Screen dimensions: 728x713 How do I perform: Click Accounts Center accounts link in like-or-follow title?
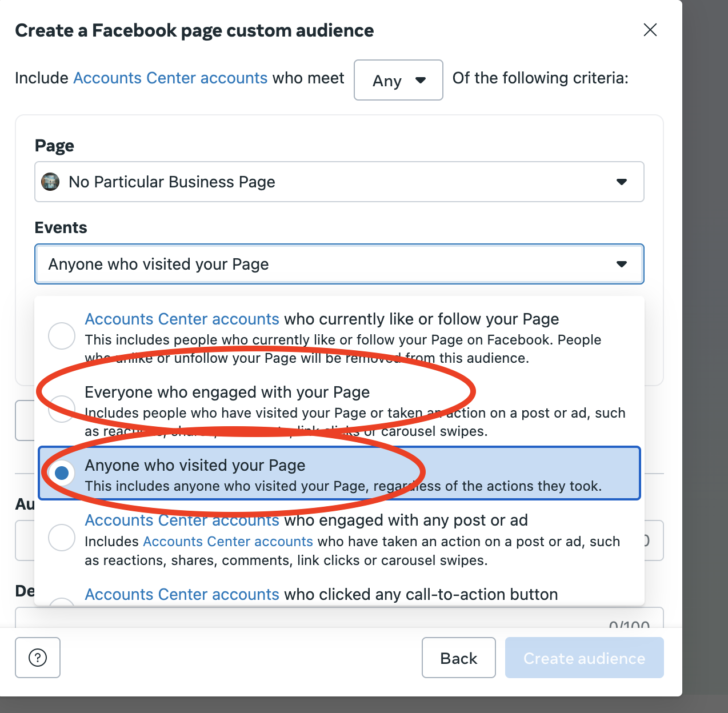[x=182, y=319]
